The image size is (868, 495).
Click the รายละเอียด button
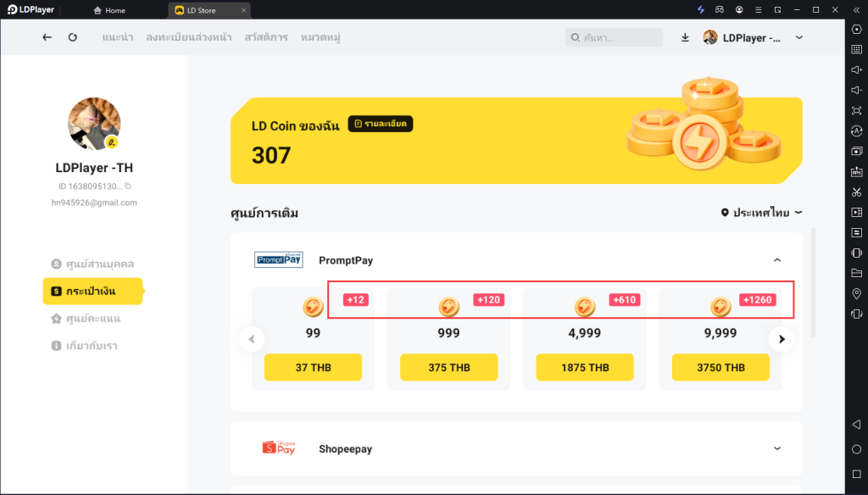tap(381, 124)
